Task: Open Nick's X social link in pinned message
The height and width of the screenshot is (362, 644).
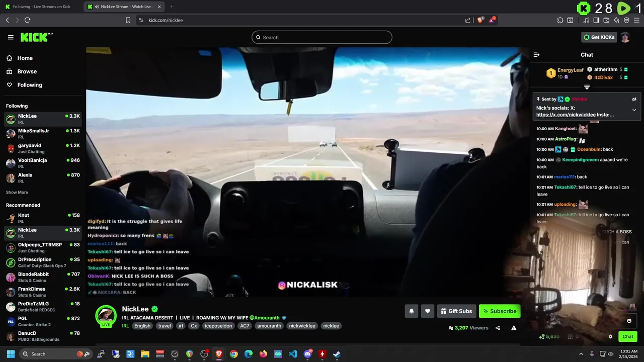Action: pos(566,115)
